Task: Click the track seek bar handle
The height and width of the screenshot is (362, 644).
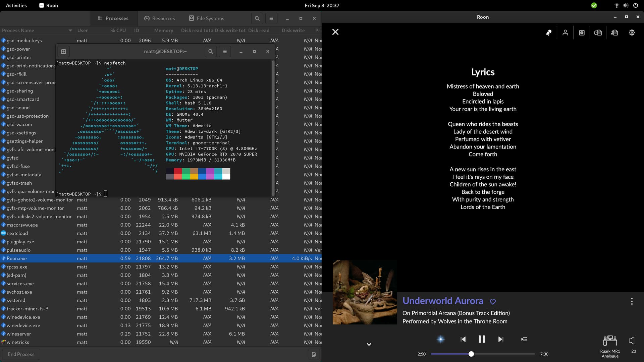Action: click(x=471, y=354)
